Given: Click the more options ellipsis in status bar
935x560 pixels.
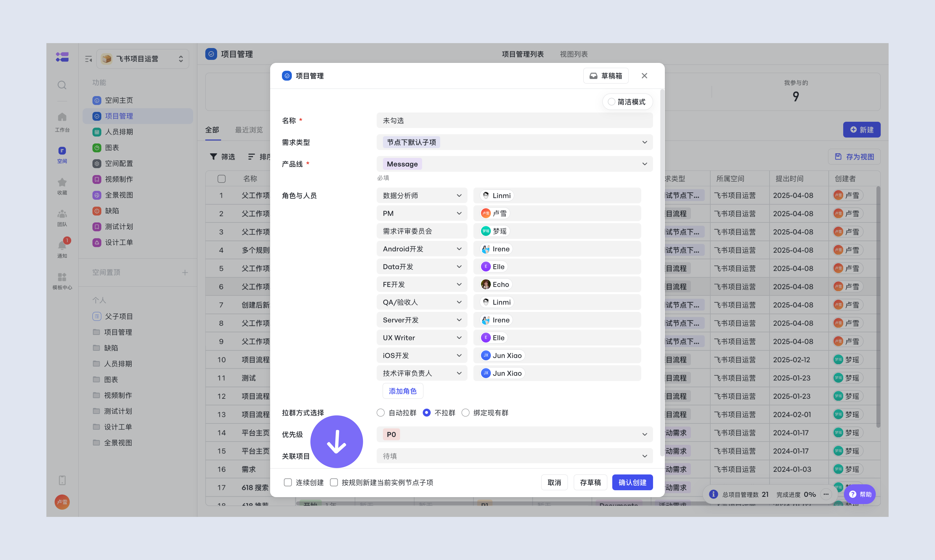Looking at the screenshot, I should tap(826, 494).
